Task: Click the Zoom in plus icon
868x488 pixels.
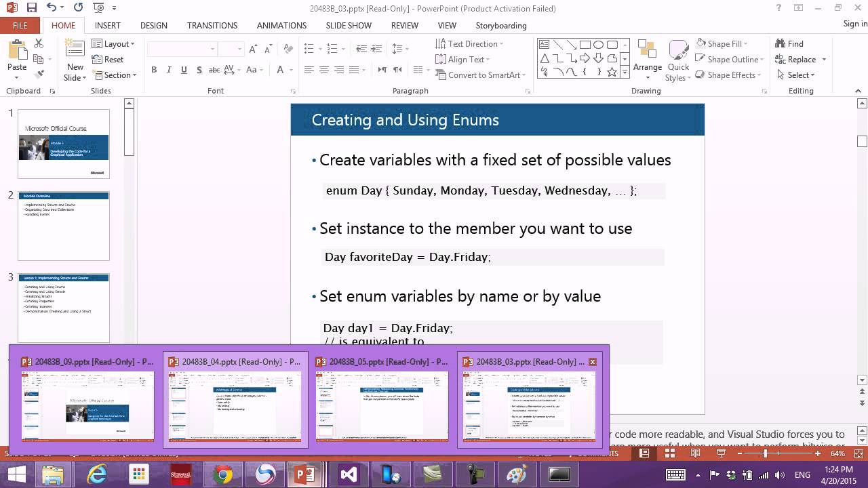Action: click(x=818, y=453)
